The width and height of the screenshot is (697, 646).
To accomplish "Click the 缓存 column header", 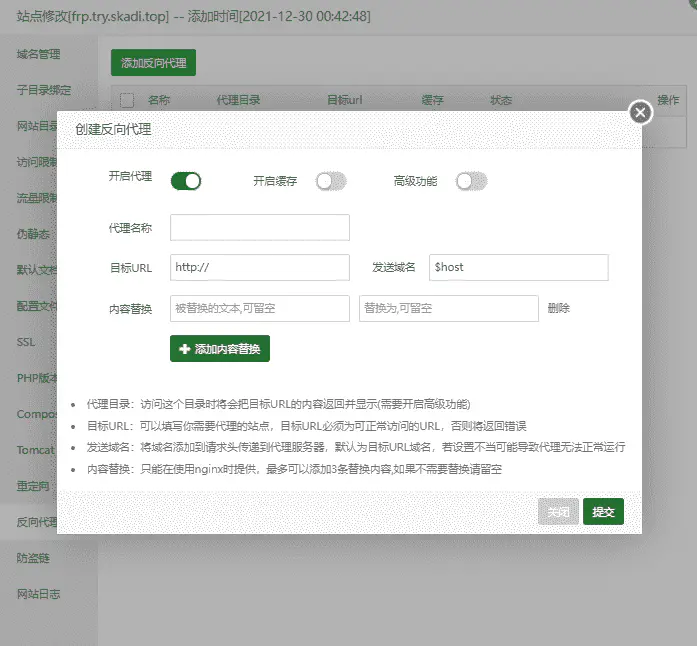I will click(433, 100).
